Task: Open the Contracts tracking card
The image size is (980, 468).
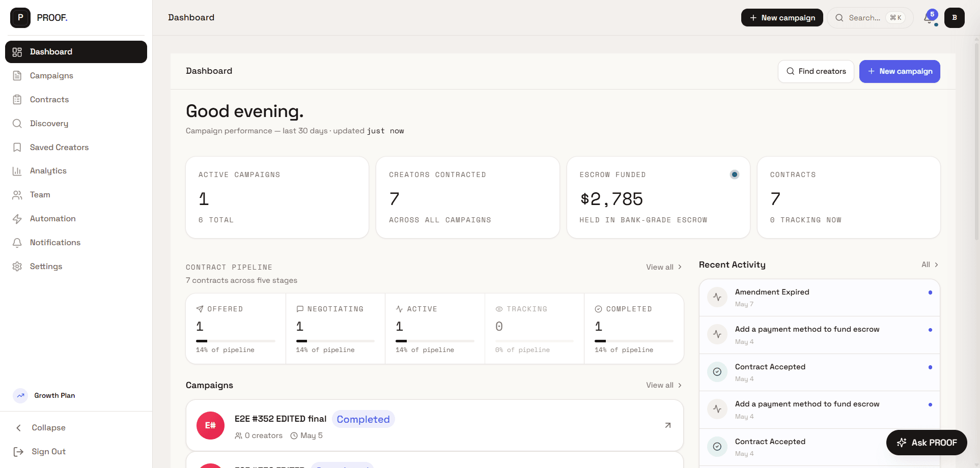Action: click(x=849, y=197)
